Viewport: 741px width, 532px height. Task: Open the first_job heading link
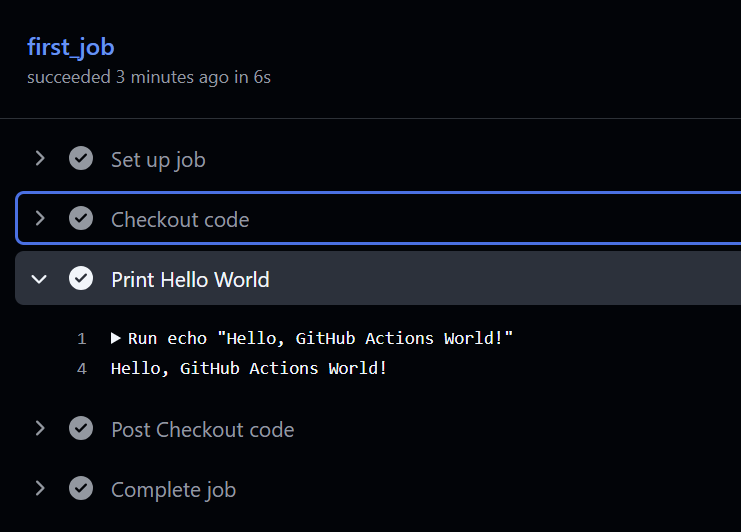70,46
